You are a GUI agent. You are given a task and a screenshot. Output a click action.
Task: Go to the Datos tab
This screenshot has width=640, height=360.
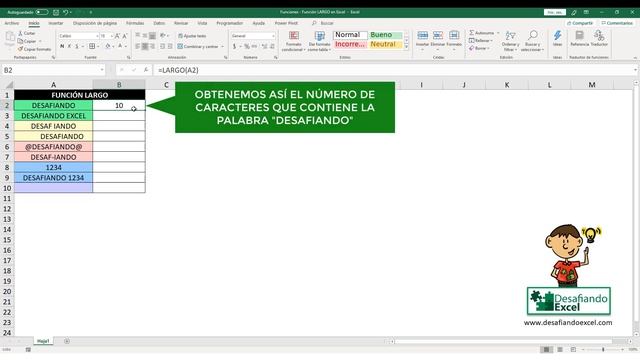159,23
